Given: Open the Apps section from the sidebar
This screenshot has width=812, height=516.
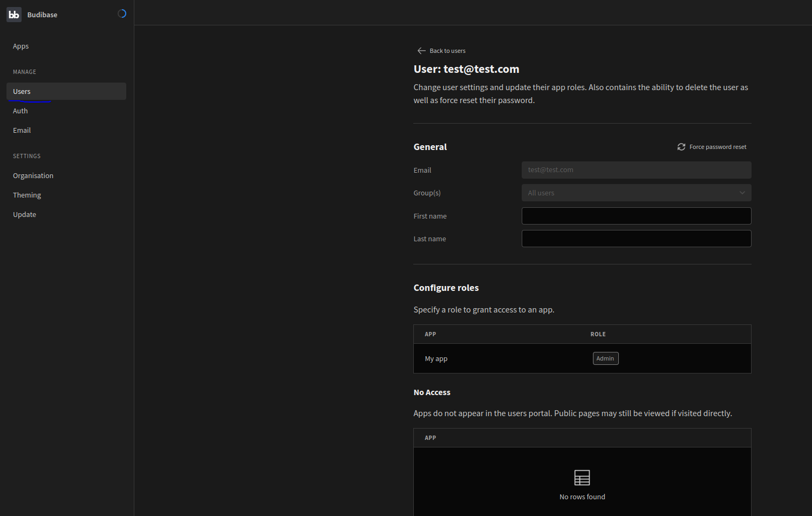Looking at the screenshot, I should (x=21, y=46).
